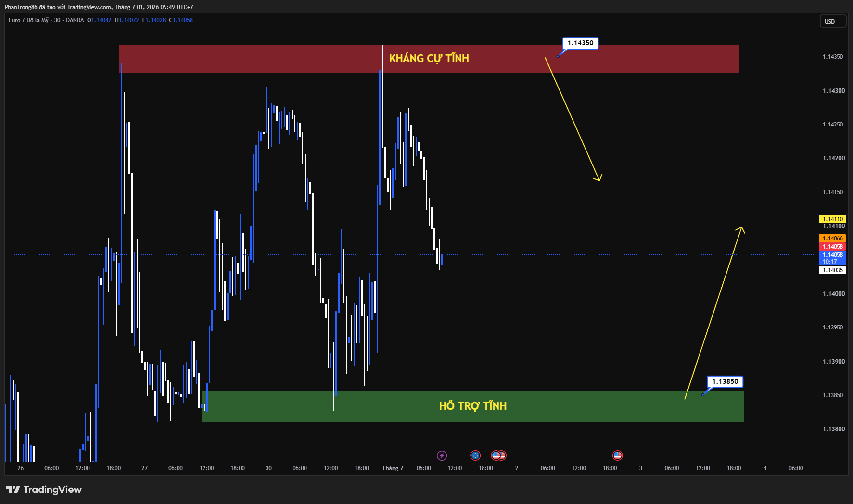Click the Tháng 7 time axis label
The height and width of the screenshot is (504, 853).
393,468
